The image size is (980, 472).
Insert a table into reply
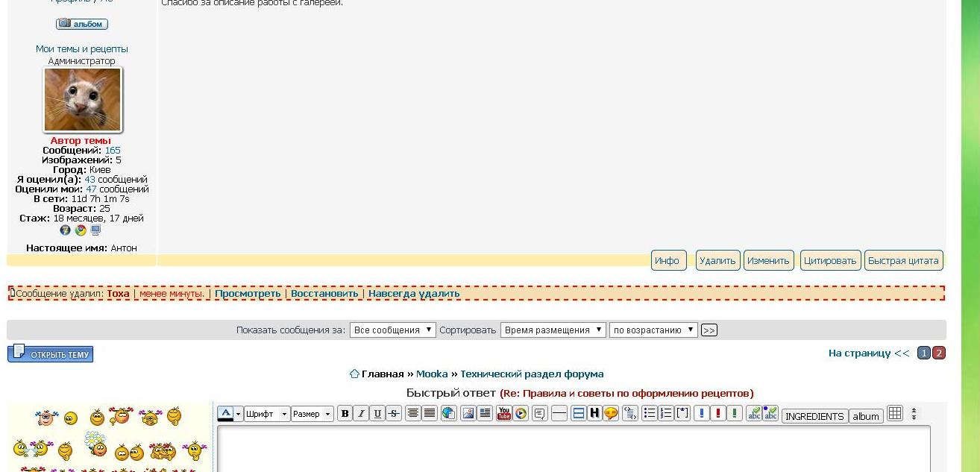coord(895,414)
